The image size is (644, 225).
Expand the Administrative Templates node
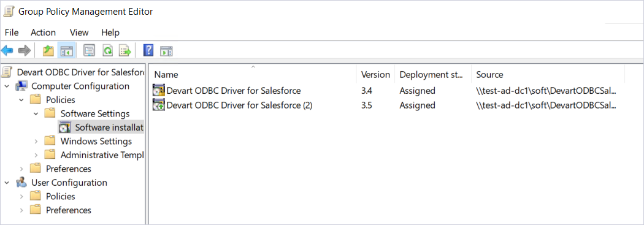click(x=36, y=155)
